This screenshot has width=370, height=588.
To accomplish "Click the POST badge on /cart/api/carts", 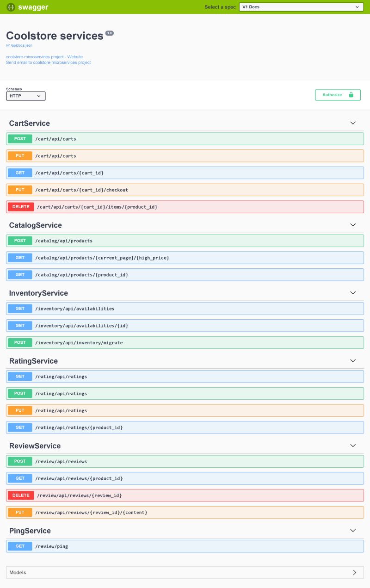I will (x=20, y=138).
